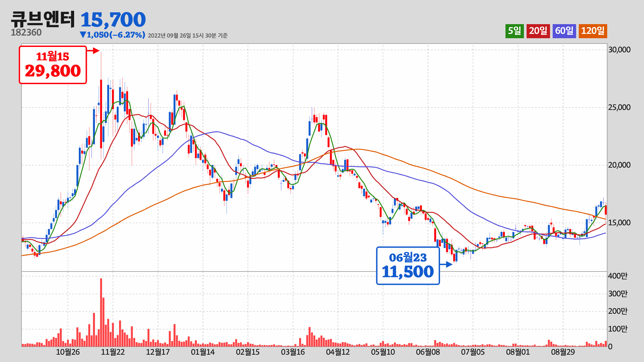Click the stock name 큐브엔터
Image resolution: width=644 pixels, height=362 pixels.
coord(43,19)
